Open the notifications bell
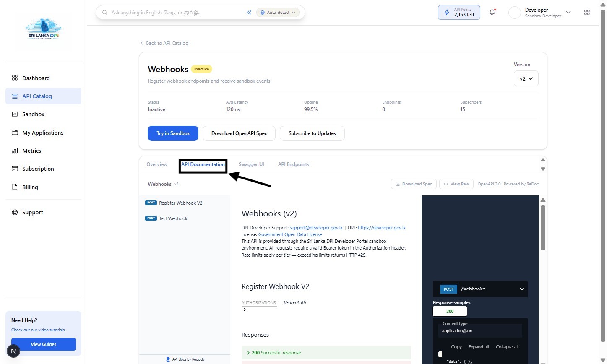The height and width of the screenshot is (364, 607). point(492,13)
